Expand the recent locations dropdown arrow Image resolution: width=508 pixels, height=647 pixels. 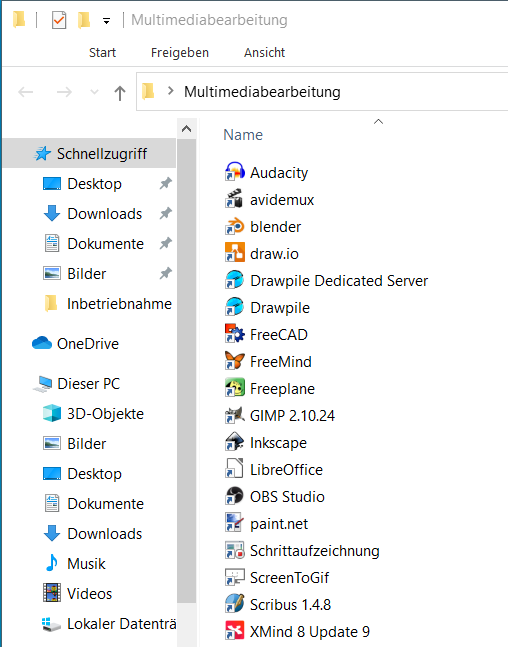point(95,92)
